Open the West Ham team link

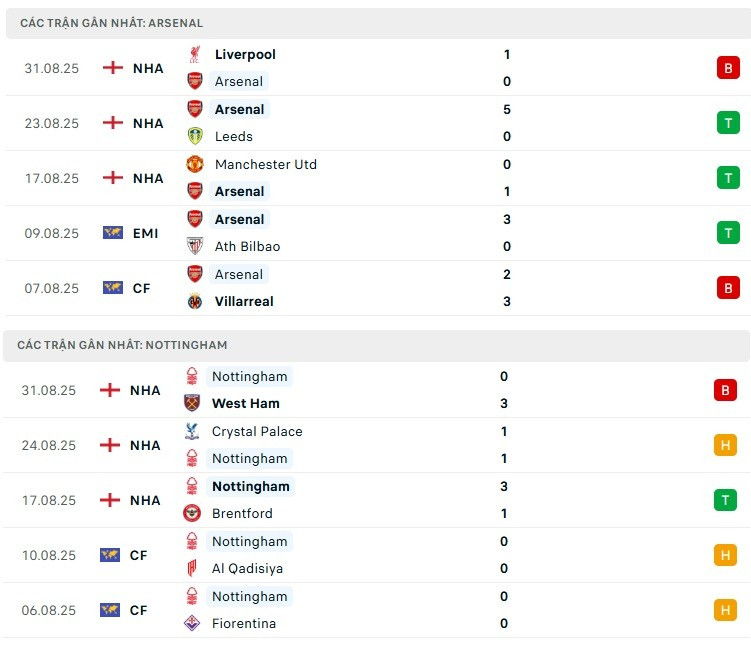tap(246, 403)
